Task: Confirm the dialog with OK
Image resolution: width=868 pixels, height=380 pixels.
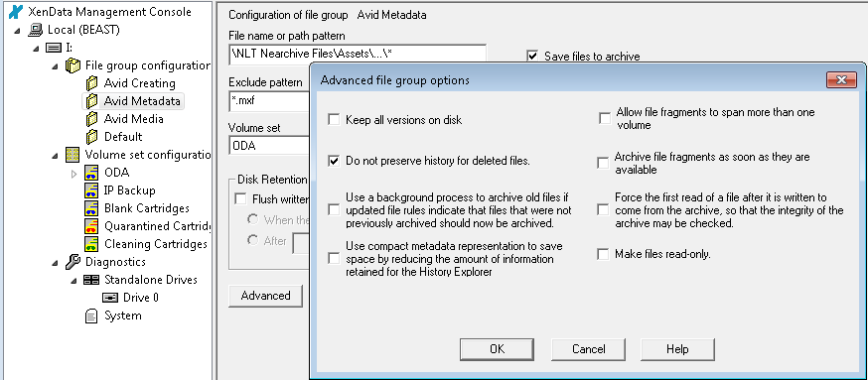Action: pyautogui.click(x=498, y=349)
